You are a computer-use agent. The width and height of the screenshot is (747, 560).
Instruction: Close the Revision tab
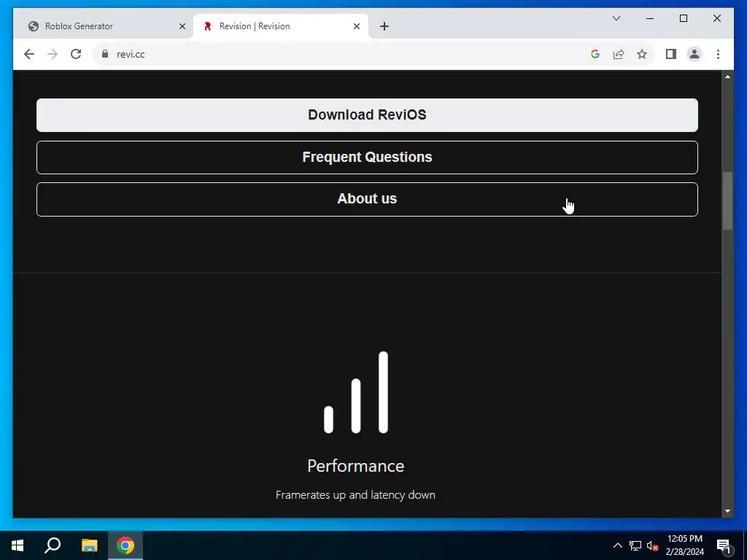pos(356,26)
